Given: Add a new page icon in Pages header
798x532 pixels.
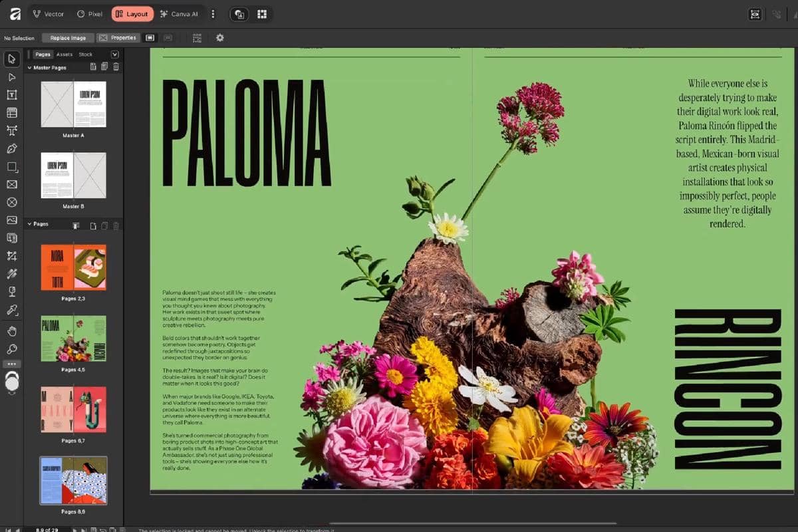Looking at the screenshot, I should (93, 225).
